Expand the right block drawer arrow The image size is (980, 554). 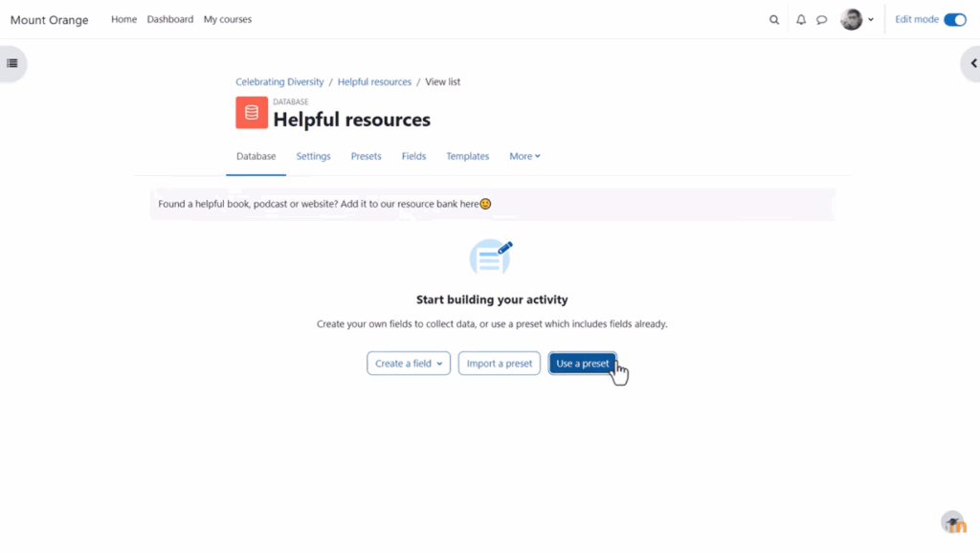tap(971, 63)
